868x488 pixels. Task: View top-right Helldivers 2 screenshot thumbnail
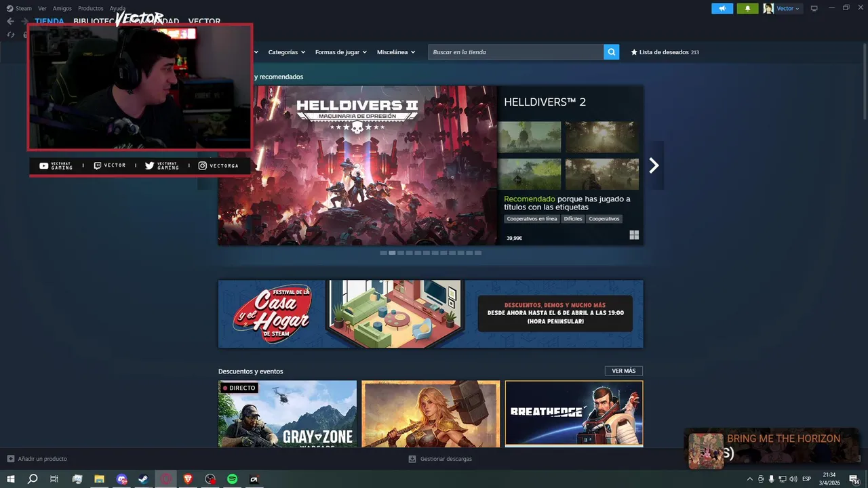tap(602, 138)
